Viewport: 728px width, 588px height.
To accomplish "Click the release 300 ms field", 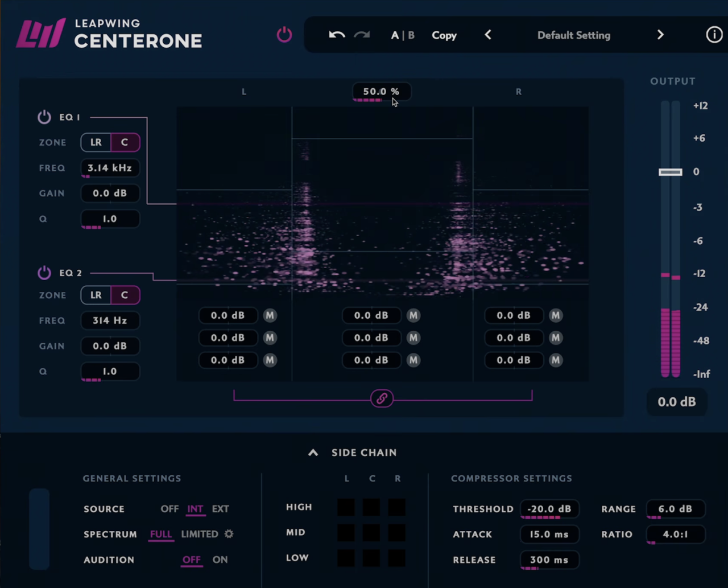I will tap(549, 560).
